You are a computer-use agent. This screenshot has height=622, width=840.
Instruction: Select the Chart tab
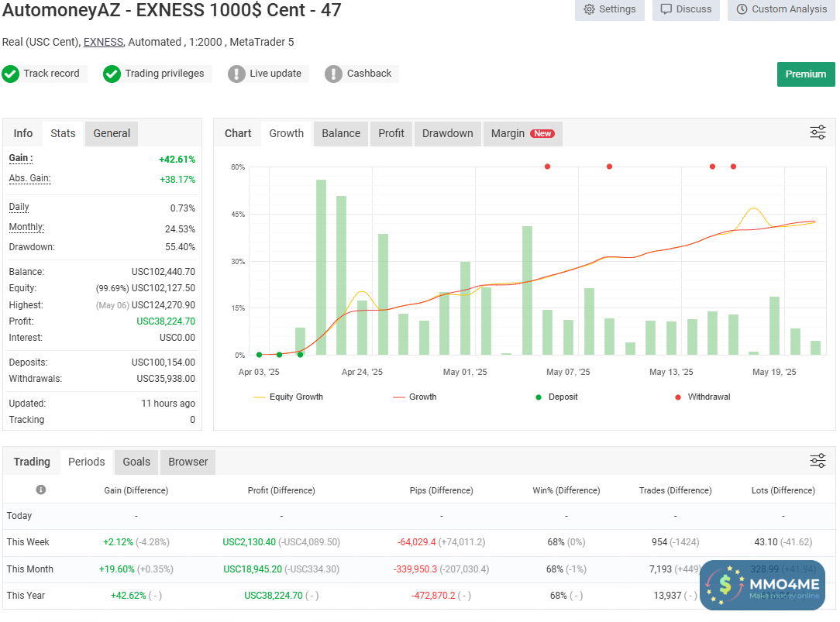(x=238, y=133)
